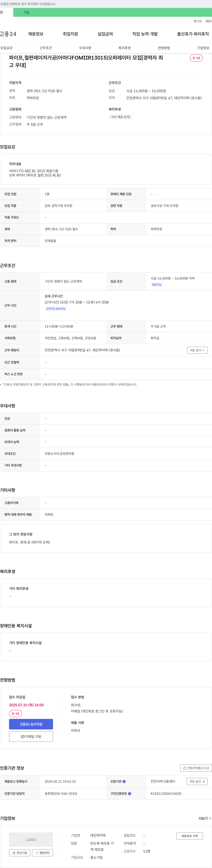
Task: Switch to the 기업 tab
Action: pyautogui.click(x=26, y=13)
